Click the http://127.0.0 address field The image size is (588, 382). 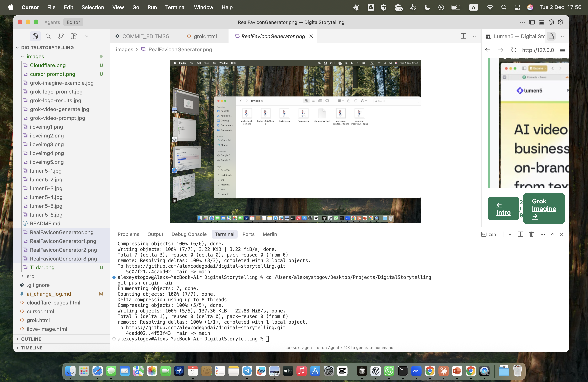[538, 50]
